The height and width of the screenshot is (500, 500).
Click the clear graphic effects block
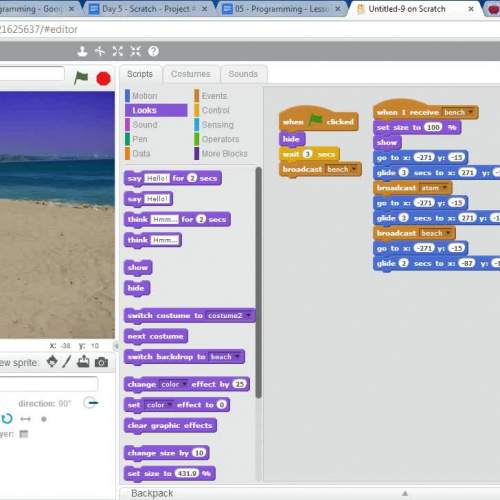click(x=170, y=425)
